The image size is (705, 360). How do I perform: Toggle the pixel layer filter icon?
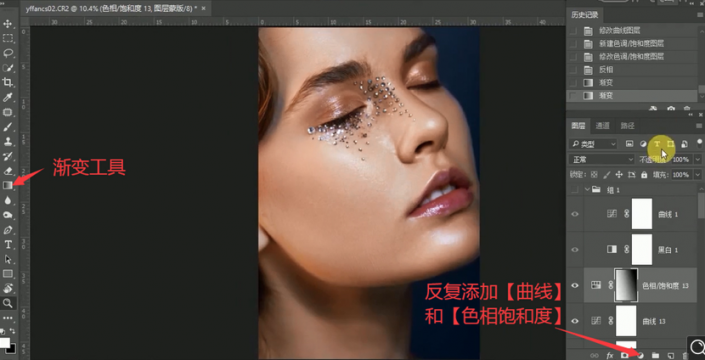pyautogui.click(x=629, y=144)
